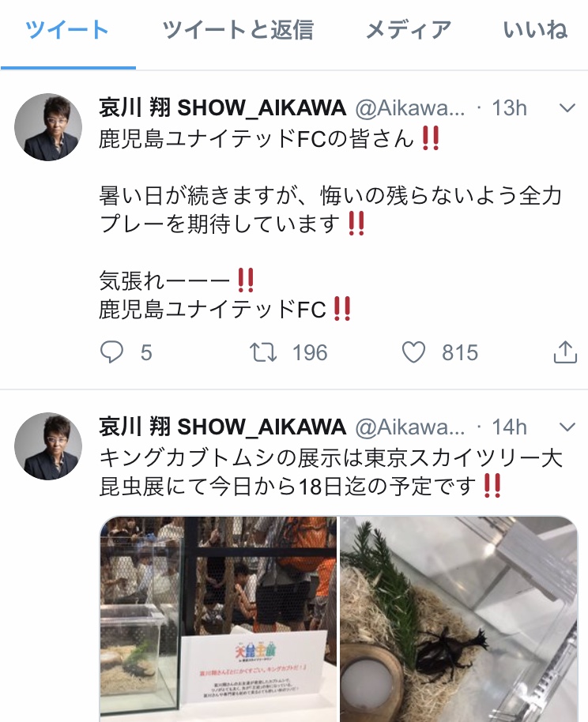Open 哀川 翔 SHOW_AIKAWA name on second tweet
The height and width of the screenshot is (722, 588).
click(223, 427)
